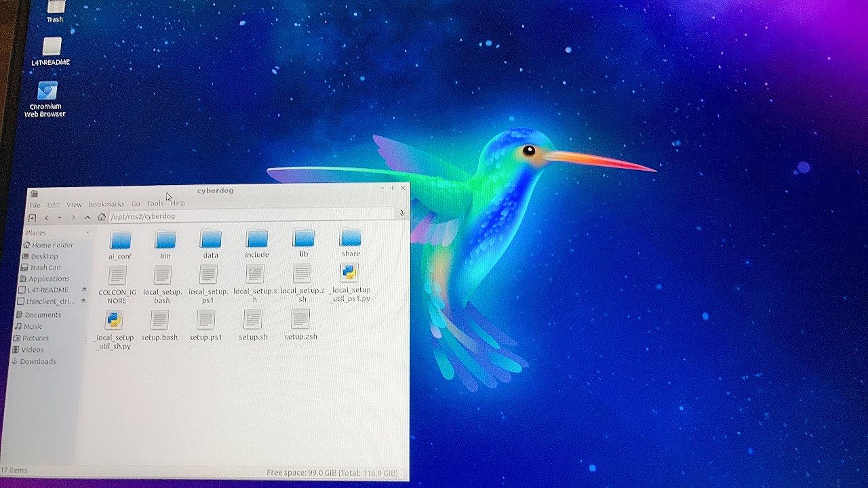Open the history dropdown arrow in toolbar
Viewport: 868px width, 488px height.
[x=59, y=218]
